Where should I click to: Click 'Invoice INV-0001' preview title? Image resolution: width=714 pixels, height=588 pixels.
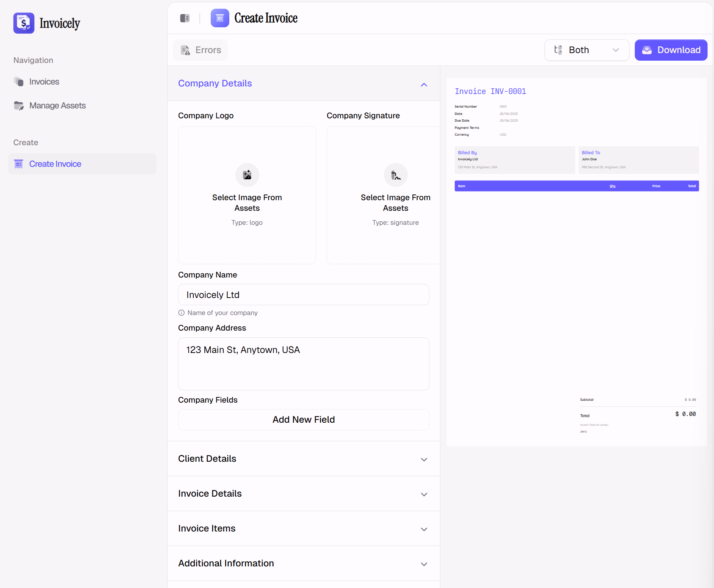[490, 91]
